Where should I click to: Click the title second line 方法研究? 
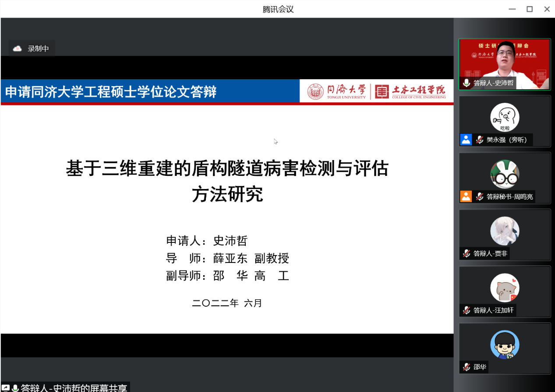pos(227,194)
